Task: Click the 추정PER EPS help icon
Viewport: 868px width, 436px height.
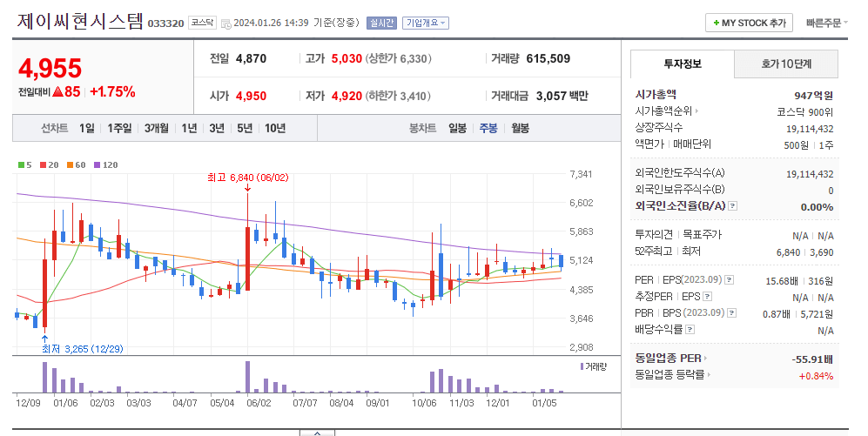Action: click(707, 297)
